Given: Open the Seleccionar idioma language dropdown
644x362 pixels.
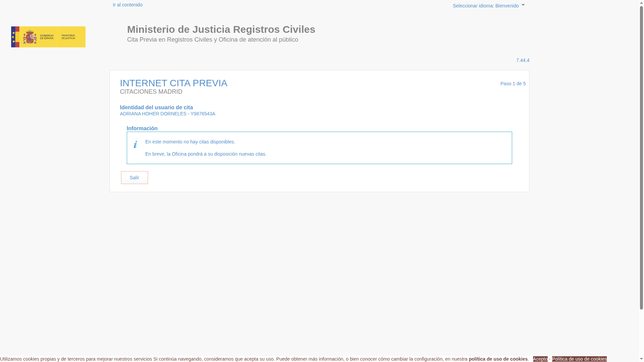Looking at the screenshot, I should coord(488,6).
